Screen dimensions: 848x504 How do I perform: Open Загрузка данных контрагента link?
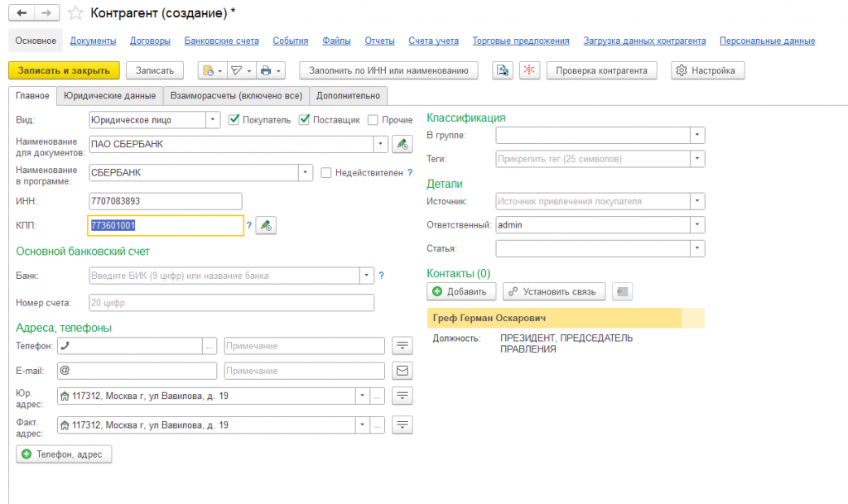(644, 41)
